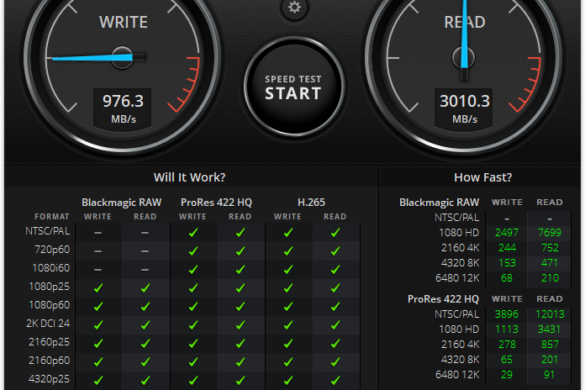Screen dimensions: 585x390
Task: Click Blackmagic RAW read checkmark for 1080p60
Action: [x=146, y=306]
